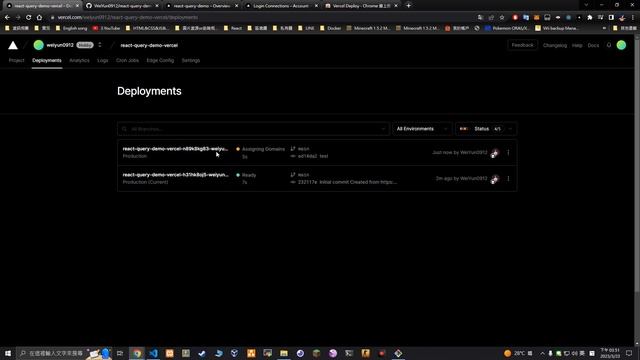The width and height of the screenshot is (640, 360).
Task: Open the weiyun0912 account avatar
Action: coord(38,45)
